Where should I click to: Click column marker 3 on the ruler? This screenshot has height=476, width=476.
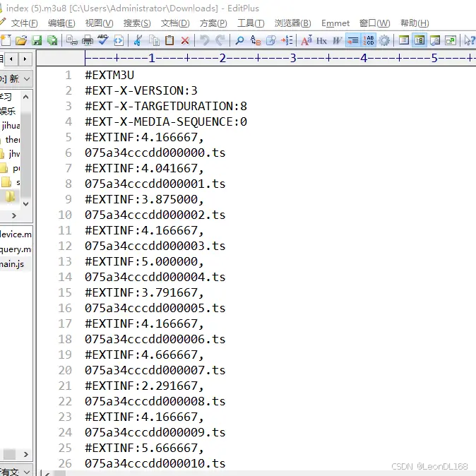293,58
